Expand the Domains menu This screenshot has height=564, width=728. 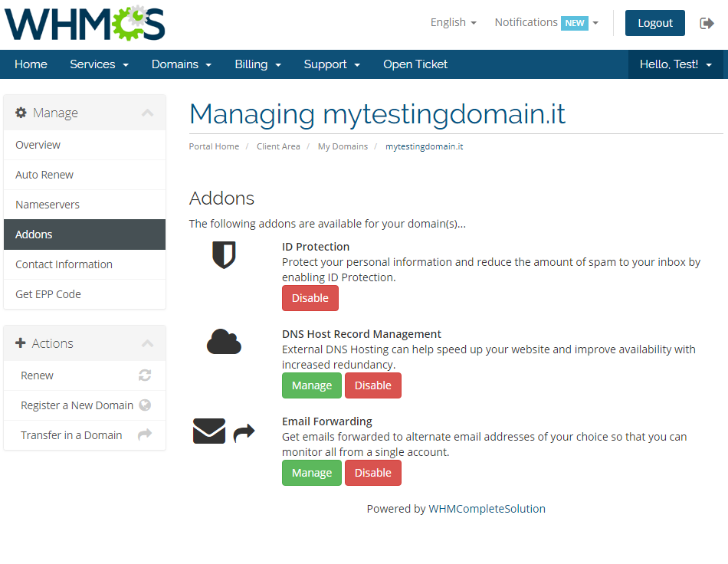tap(182, 64)
